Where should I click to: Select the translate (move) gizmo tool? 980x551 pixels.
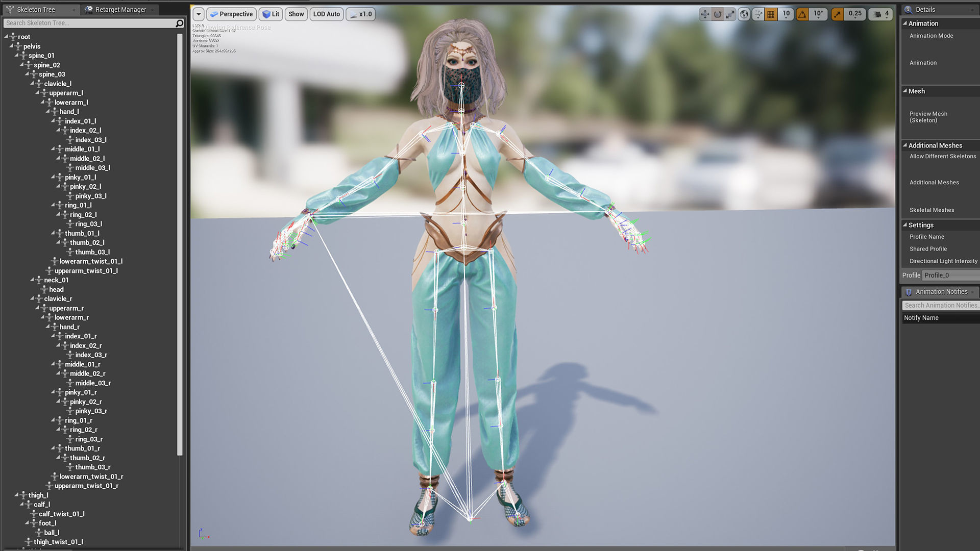tap(705, 14)
